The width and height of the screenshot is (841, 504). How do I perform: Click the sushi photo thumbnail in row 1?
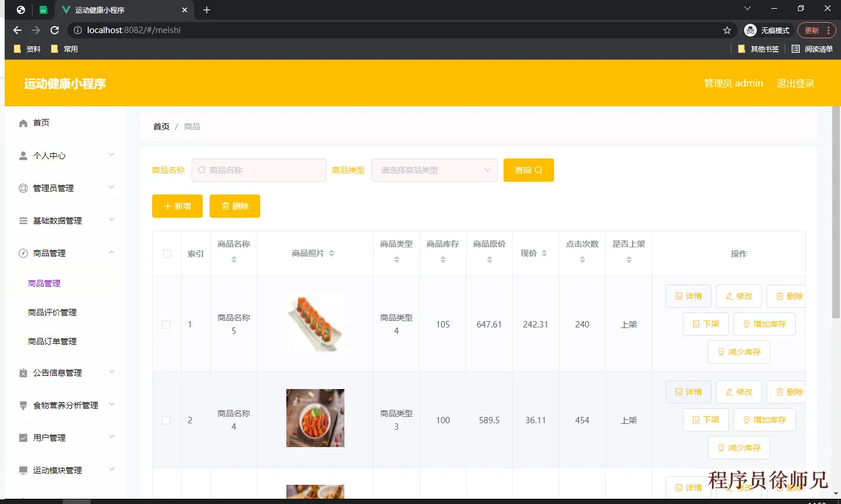point(315,322)
